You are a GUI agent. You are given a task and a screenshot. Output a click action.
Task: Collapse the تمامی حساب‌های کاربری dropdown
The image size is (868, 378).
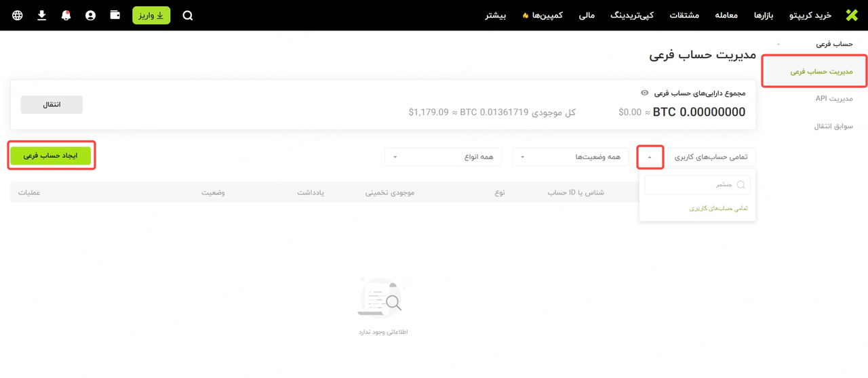point(650,157)
